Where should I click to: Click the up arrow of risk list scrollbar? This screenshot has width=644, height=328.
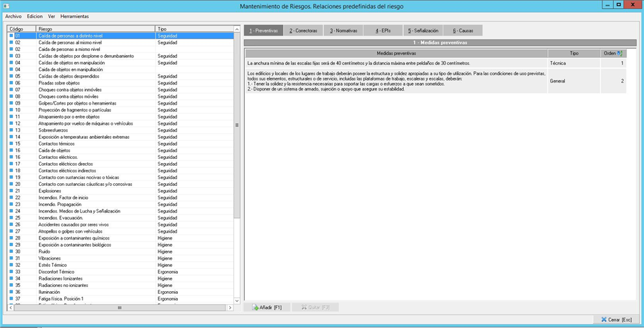237,29
